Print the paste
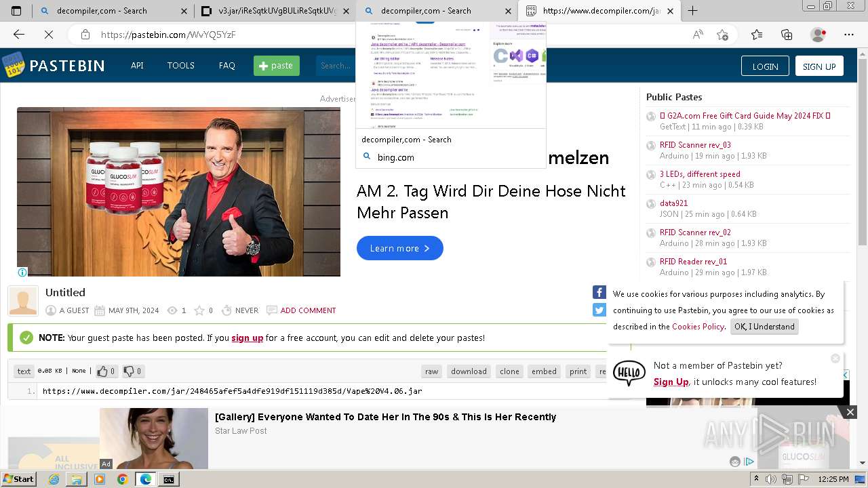Image resolution: width=868 pixels, height=488 pixels. (578, 371)
